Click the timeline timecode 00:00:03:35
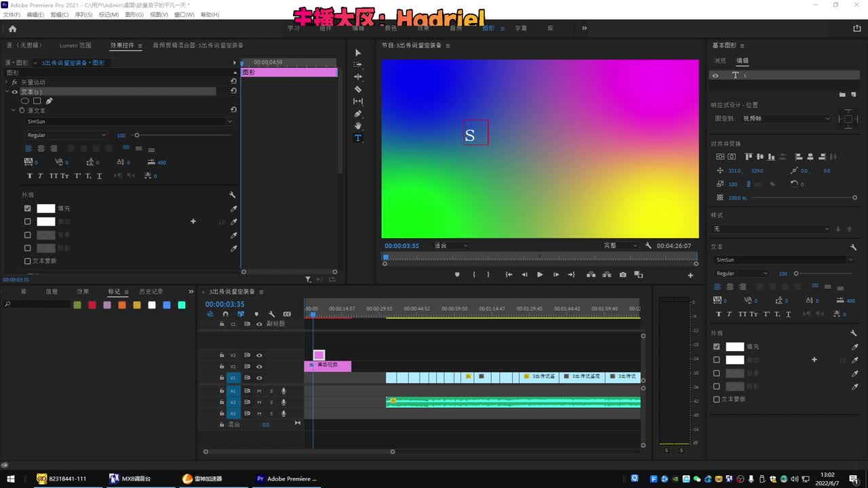The image size is (868, 488). tap(224, 304)
